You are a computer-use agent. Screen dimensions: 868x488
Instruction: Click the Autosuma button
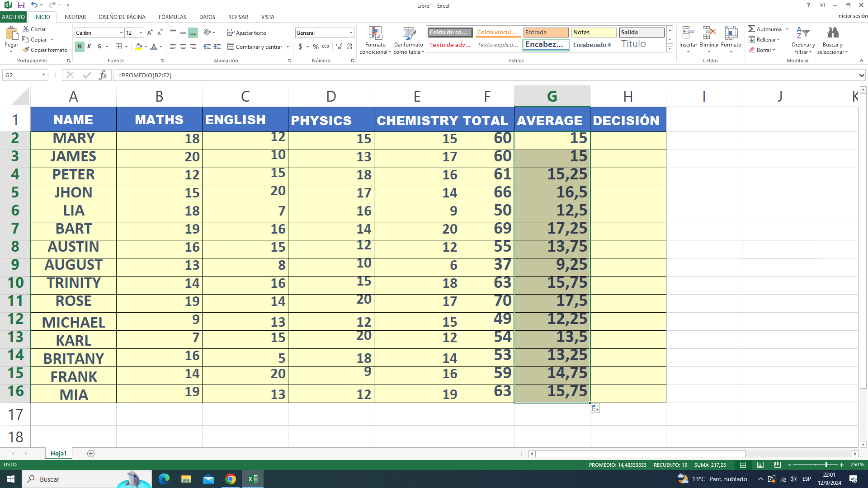coord(764,29)
